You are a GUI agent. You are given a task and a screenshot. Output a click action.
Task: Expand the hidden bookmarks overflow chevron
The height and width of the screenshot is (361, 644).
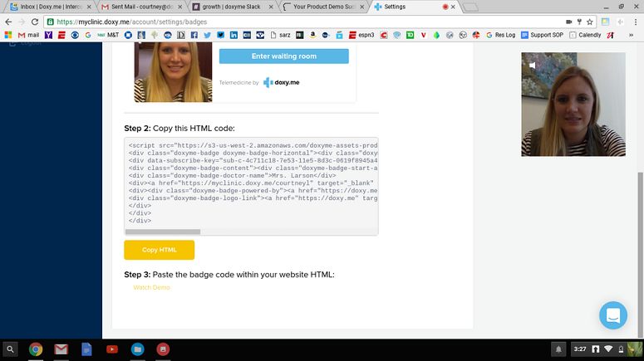[631, 36]
